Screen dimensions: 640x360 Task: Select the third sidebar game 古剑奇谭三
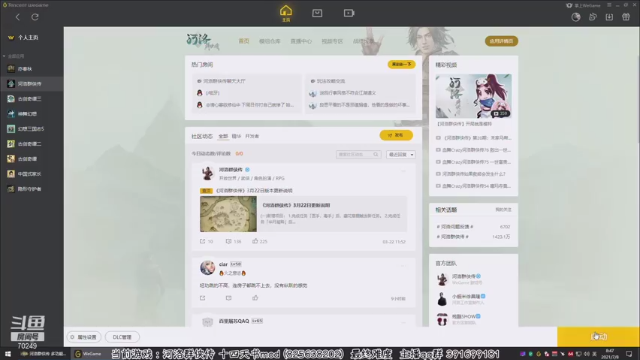[32, 99]
